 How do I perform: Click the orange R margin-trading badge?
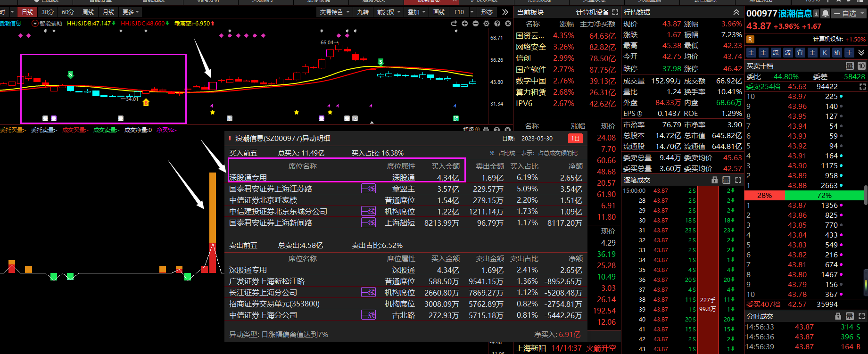(x=750, y=40)
